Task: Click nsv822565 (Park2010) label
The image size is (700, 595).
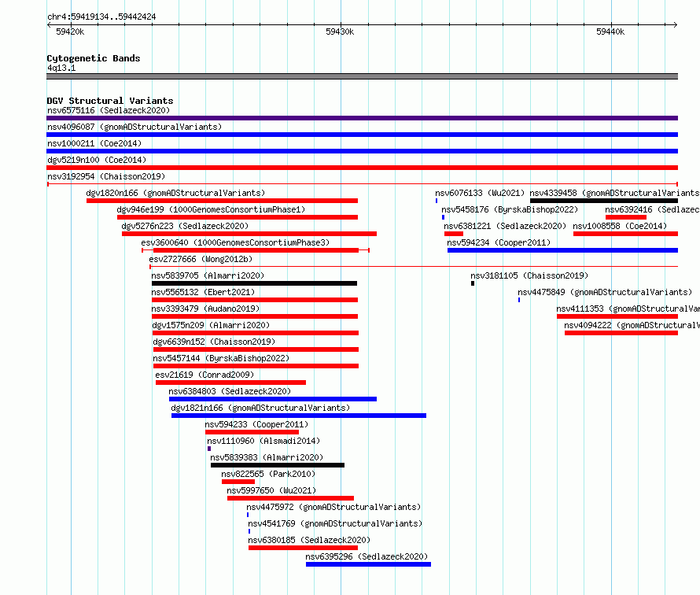Action: (268, 474)
